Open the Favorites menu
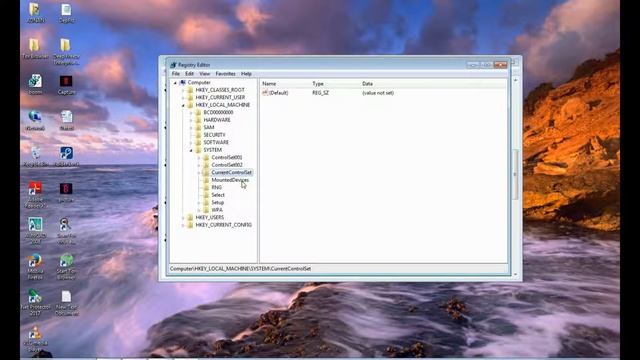This screenshot has height=360, width=640. pyautogui.click(x=225, y=74)
